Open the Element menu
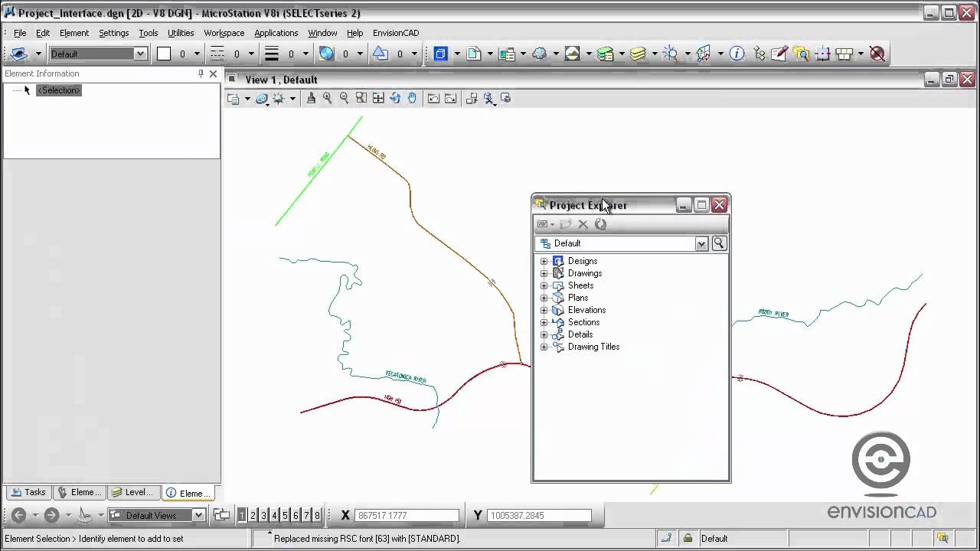This screenshot has height=551, width=980. pyautogui.click(x=74, y=33)
